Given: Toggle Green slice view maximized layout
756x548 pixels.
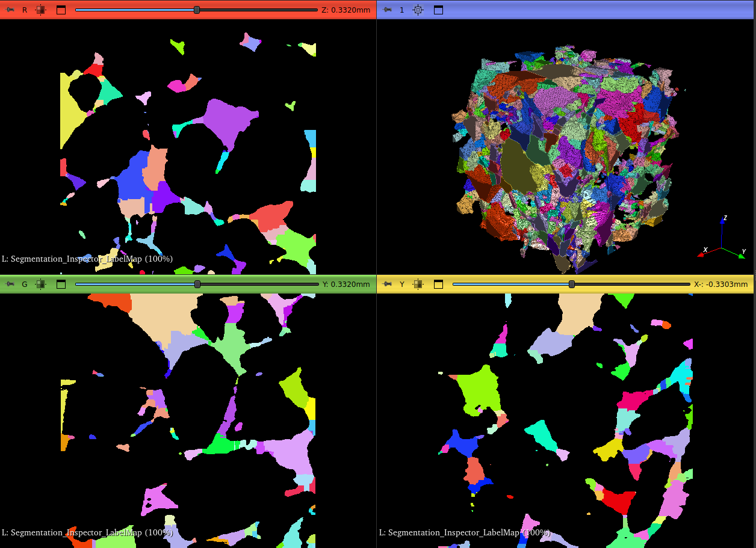Looking at the screenshot, I should tap(61, 284).
